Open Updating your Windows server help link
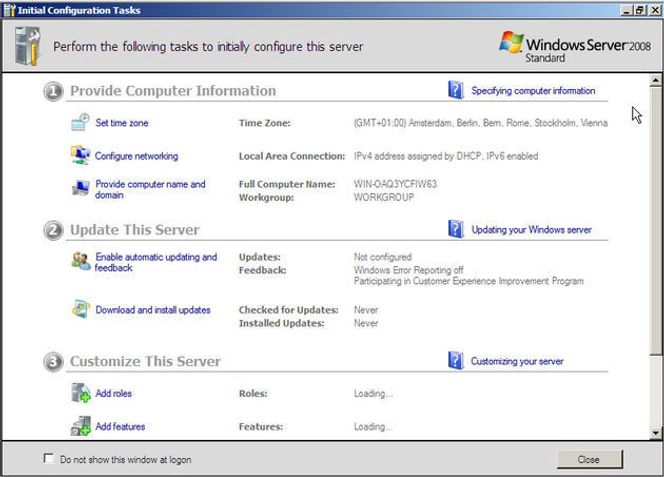The height and width of the screenshot is (477, 664). click(x=531, y=230)
